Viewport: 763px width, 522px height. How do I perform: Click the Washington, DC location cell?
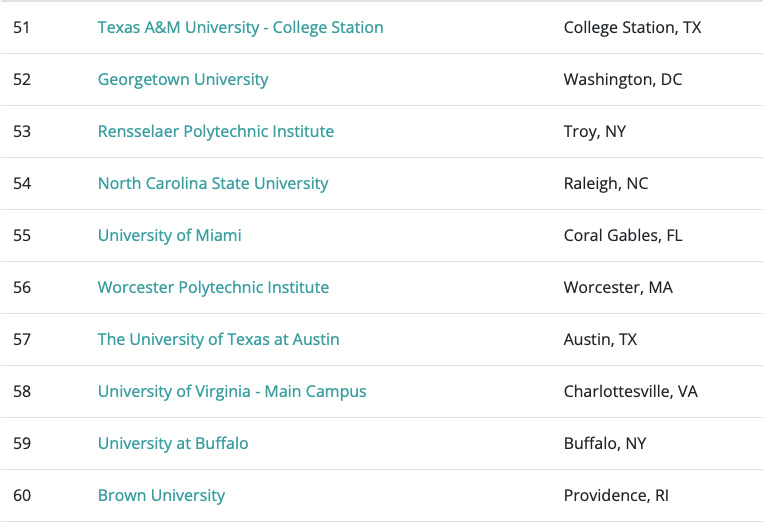click(x=622, y=80)
